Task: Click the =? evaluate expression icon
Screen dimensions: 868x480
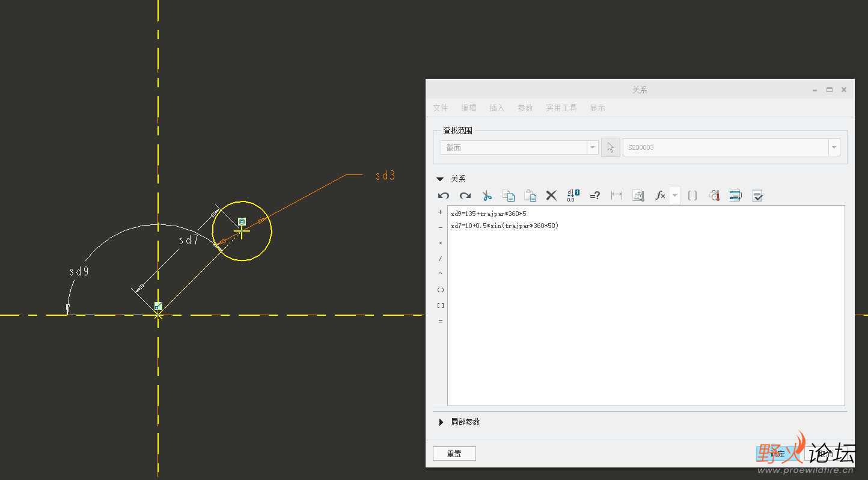Action: coord(594,195)
